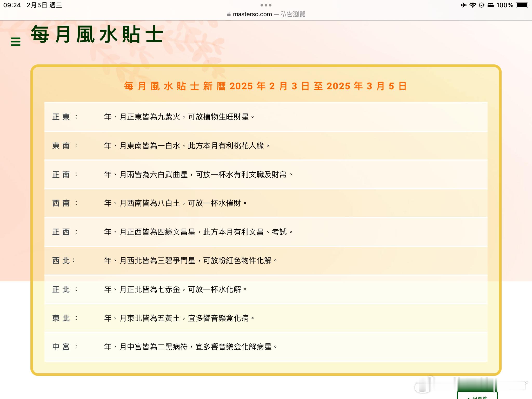Select the 東南 row label
The image size is (532, 399).
(65, 146)
